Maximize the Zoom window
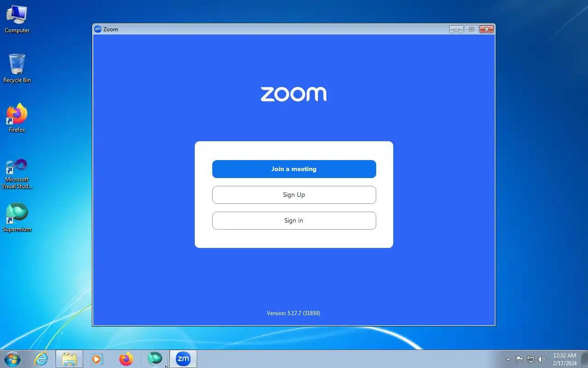Viewport: 588px width, 368px height. (x=471, y=29)
